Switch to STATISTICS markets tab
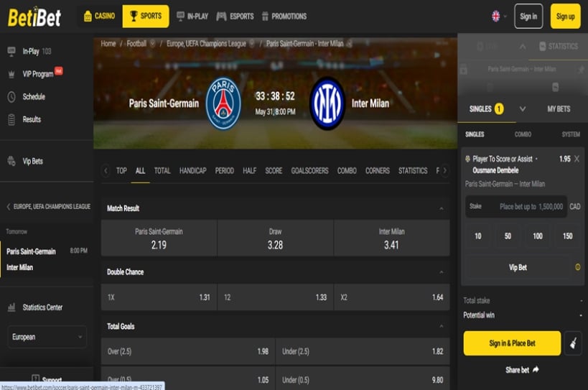Viewport: 588px width, 390px height. (413, 171)
